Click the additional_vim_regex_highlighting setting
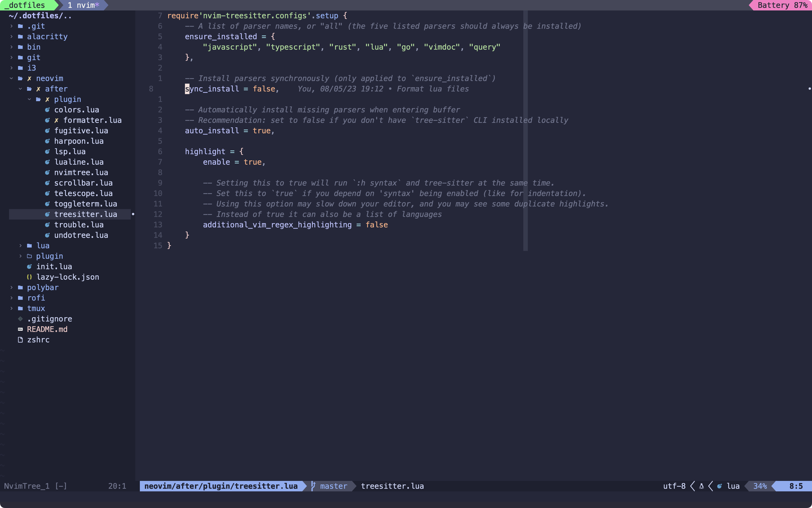The image size is (812, 508). click(x=295, y=225)
